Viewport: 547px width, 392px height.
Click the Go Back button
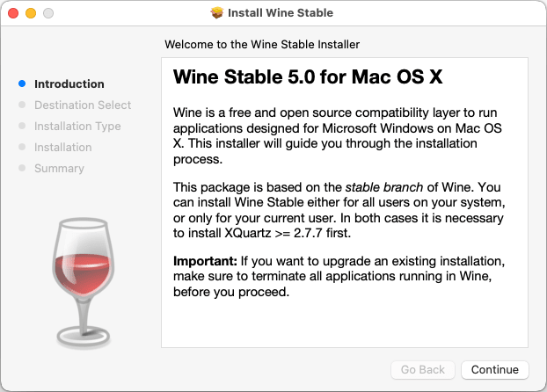click(x=423, y=370)
